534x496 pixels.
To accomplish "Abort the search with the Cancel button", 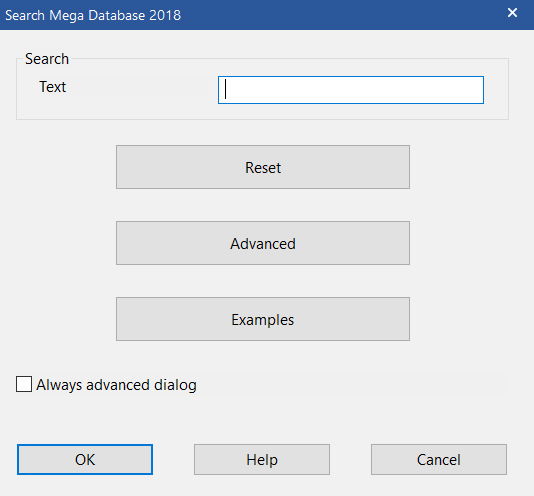I will (439, 459).
